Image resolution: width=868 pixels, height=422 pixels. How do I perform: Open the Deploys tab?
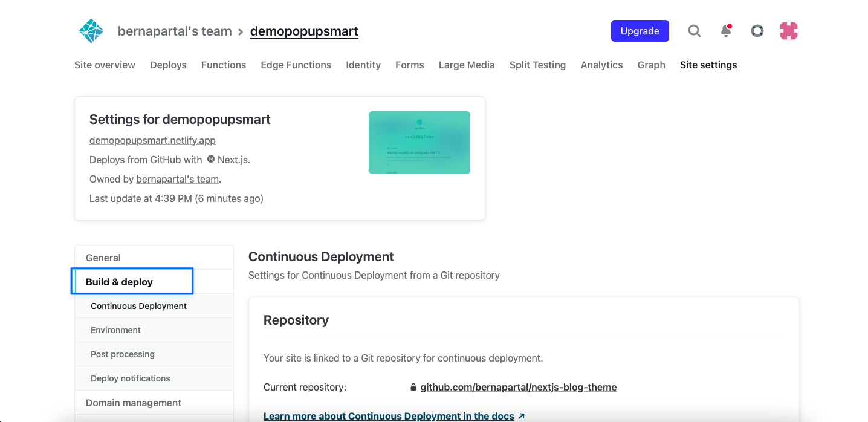(x=168, y=65)
